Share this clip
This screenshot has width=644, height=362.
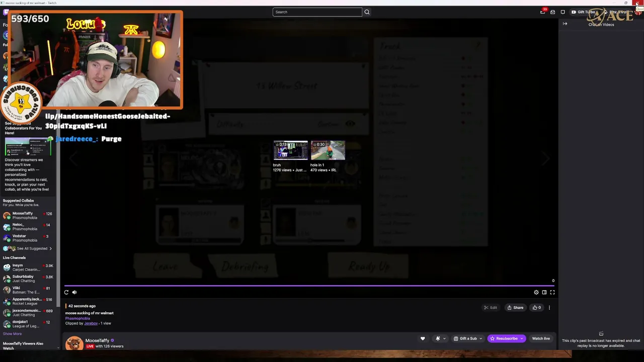(515, 308)
